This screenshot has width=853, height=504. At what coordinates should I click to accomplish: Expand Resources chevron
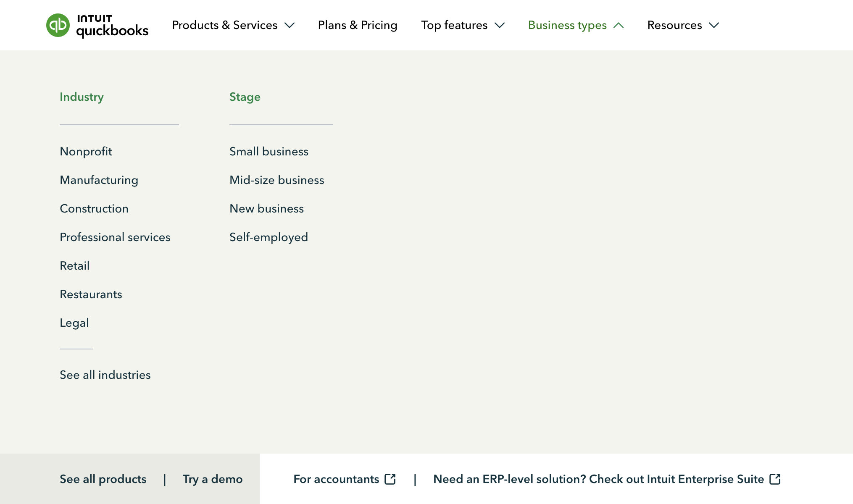coord(714,26)
